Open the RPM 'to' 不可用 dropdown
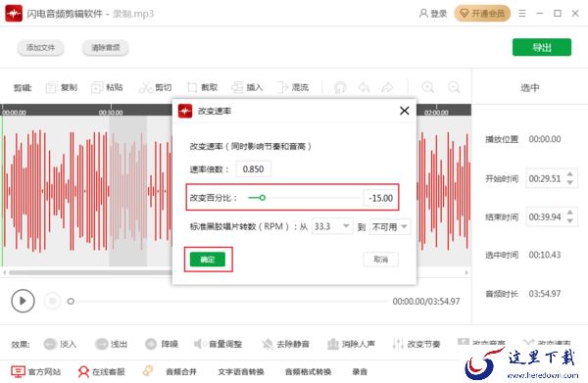Viewport: 588px width, 383px height. [390, 226]
